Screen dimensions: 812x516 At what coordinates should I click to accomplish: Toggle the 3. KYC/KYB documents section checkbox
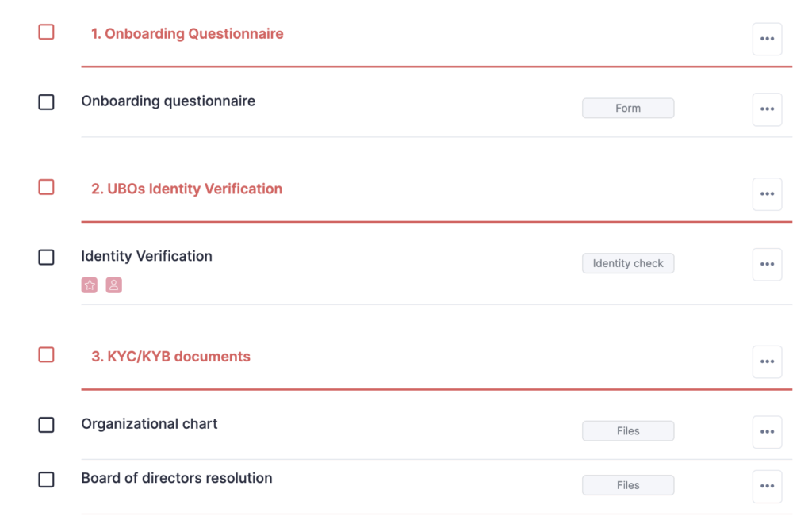pos(47,355)
